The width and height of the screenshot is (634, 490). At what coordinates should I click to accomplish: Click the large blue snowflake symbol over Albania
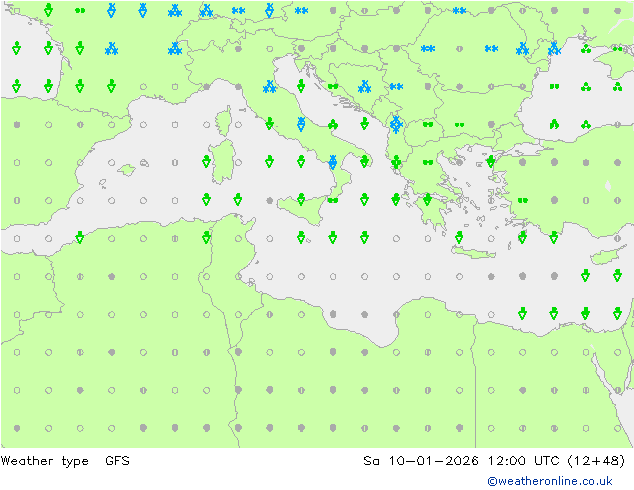coord(396,124)
